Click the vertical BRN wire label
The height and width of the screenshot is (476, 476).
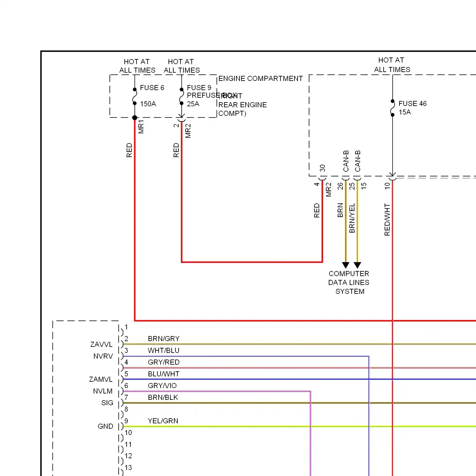[340, 210]
